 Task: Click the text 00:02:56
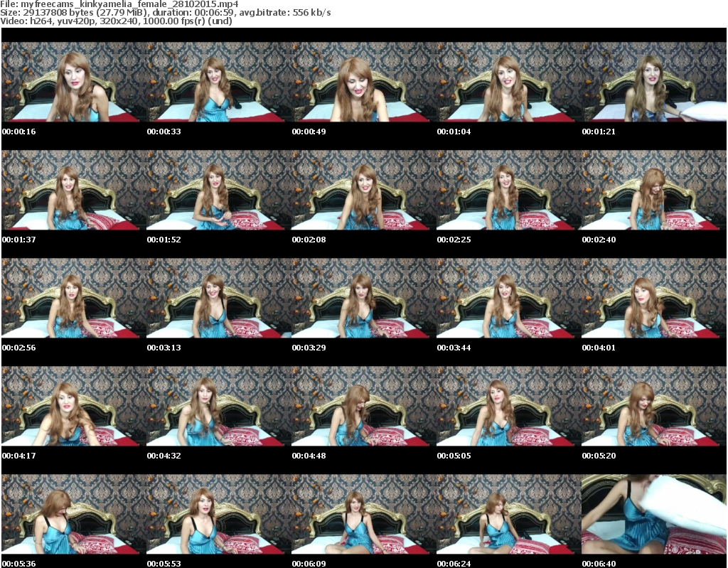pos(18,348)
